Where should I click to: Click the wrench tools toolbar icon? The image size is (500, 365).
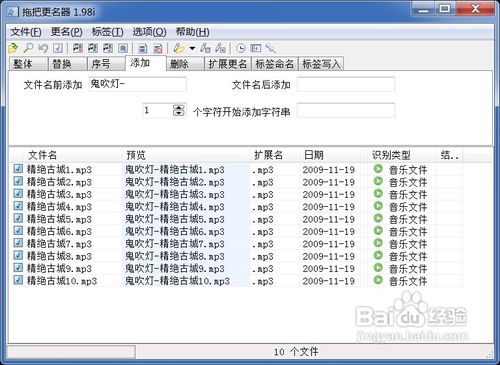click(x=271, y=49)
